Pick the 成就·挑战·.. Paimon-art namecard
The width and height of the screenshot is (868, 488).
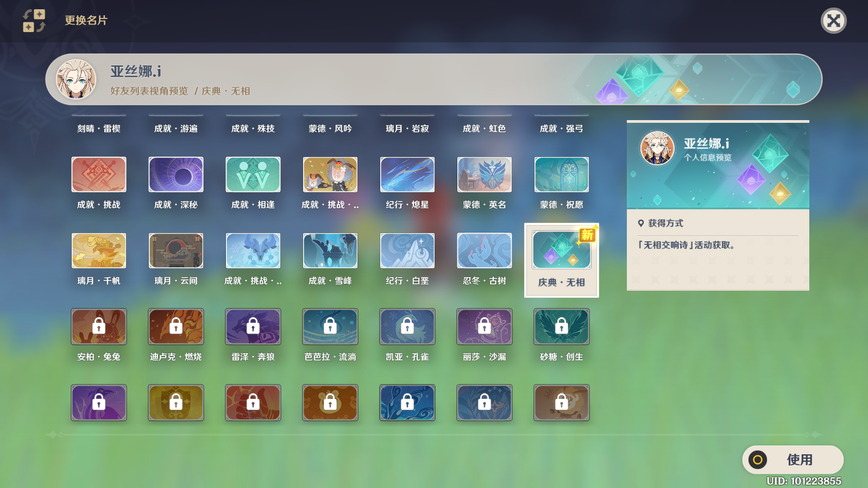tap(330, 174)
